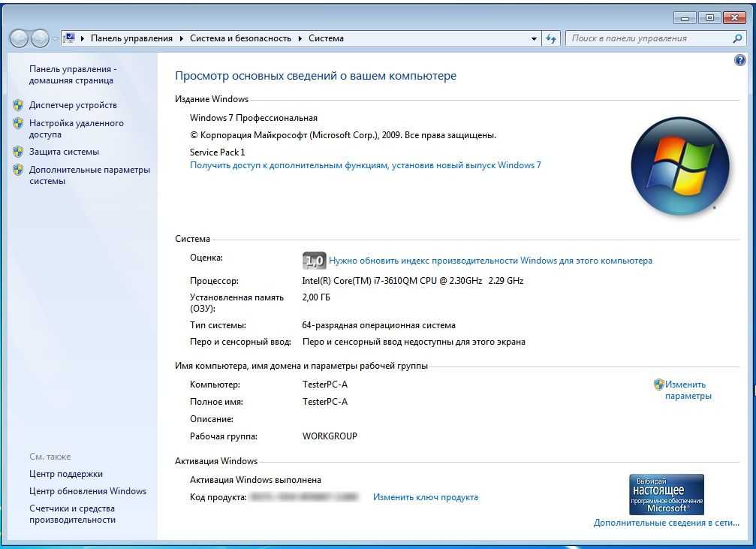This screenshot has height=549, width=756.
Task: Click the Microsoft copyright 2009 line
Action: (343, 135)
